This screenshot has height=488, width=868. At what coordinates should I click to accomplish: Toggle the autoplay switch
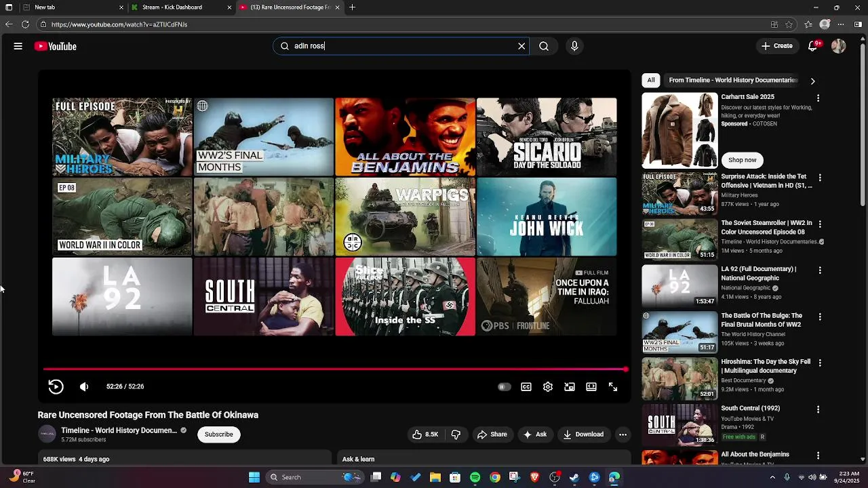[504, 387]
